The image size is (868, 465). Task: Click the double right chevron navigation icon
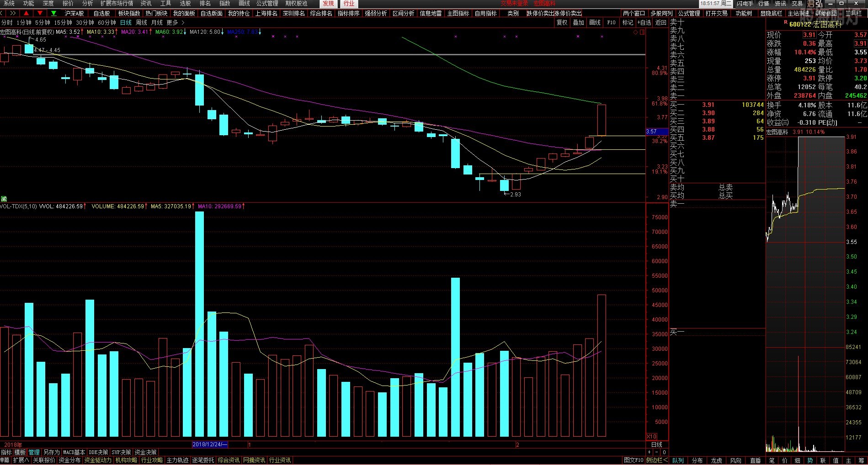(x=12, y=13)
